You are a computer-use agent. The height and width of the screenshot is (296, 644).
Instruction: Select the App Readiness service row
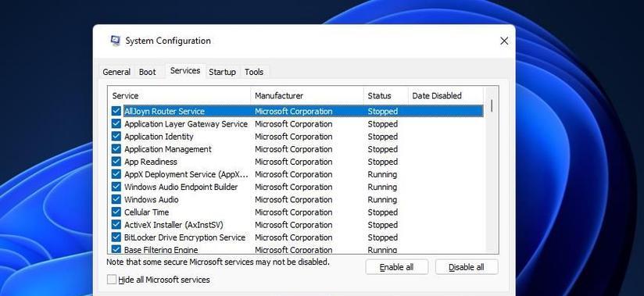pos(296,162)
